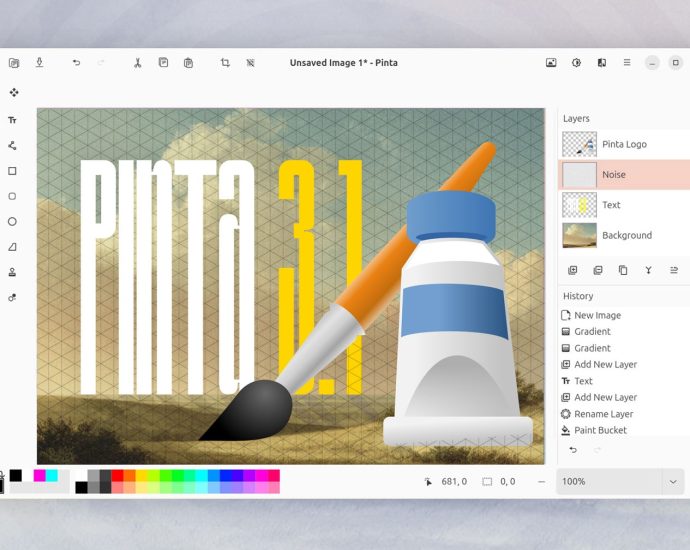Select the Ellipse shape tool
This screenshot has width=690, height=550.
click(x=13, y=221)
